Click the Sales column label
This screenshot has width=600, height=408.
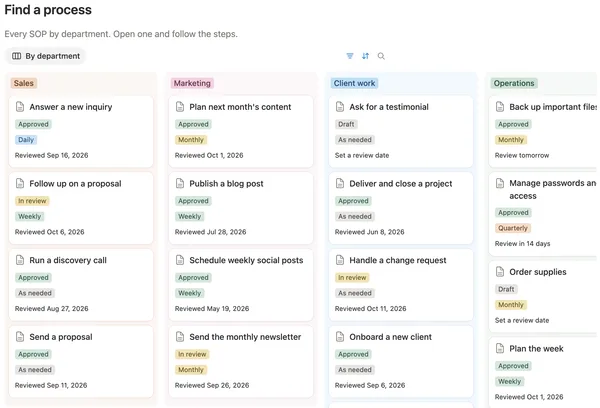24,83
